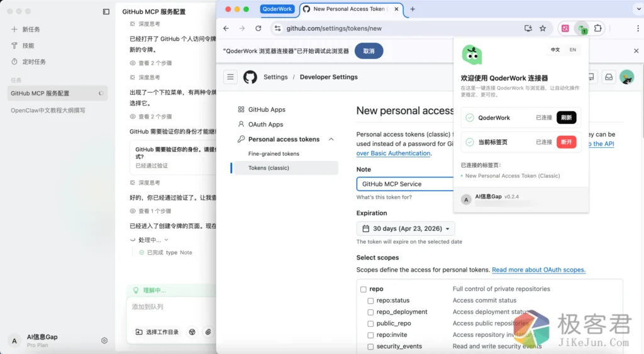Enable the public_repo scope checkbox
644x354 pixels.
[x=371, y=323]
